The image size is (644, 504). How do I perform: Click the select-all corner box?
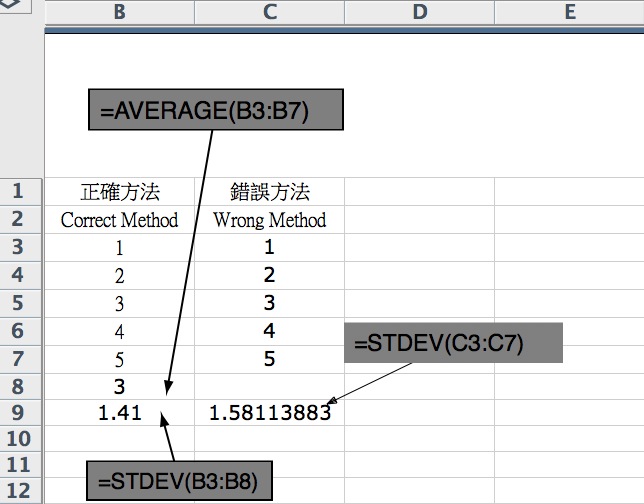[16, 6]
